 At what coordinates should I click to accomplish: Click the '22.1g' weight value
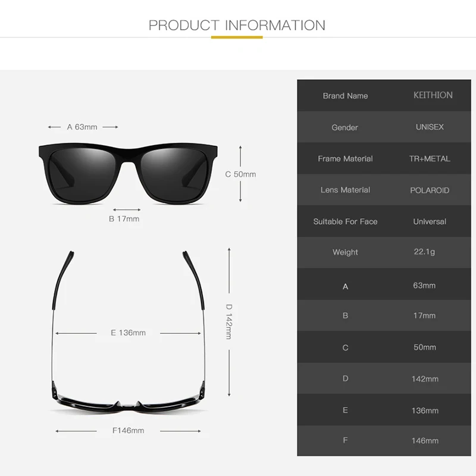click(424, 252)
